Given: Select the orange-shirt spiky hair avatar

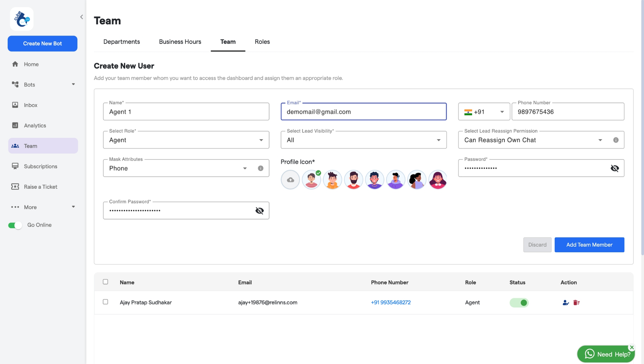Looking at the screenshot, I should tap(332, 180).
